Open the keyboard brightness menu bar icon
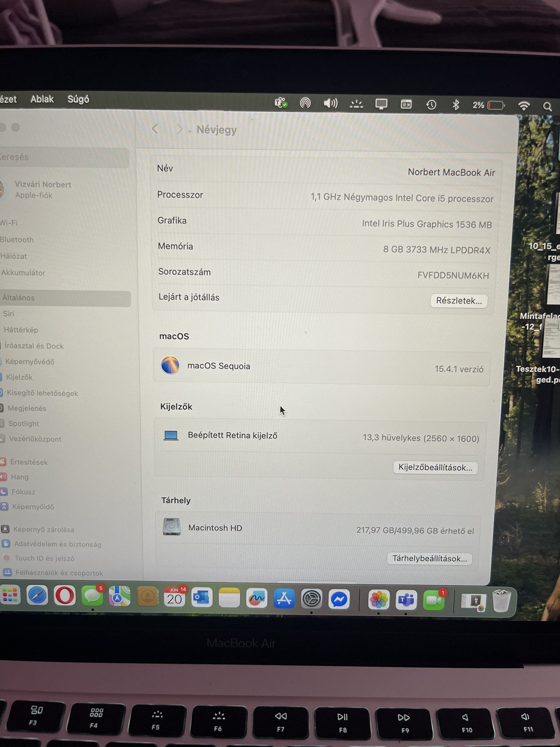This screenshot has width=560, height=747. (356, 104)
